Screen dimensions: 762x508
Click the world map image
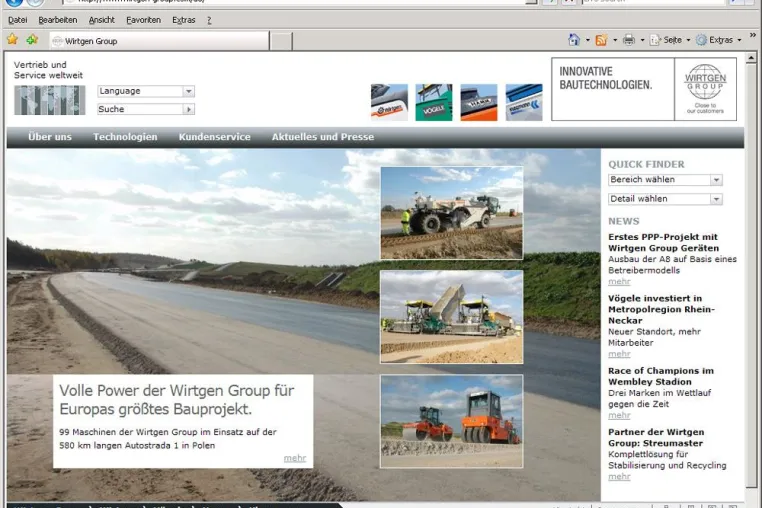pyautogui.click(x=50, y=100)
